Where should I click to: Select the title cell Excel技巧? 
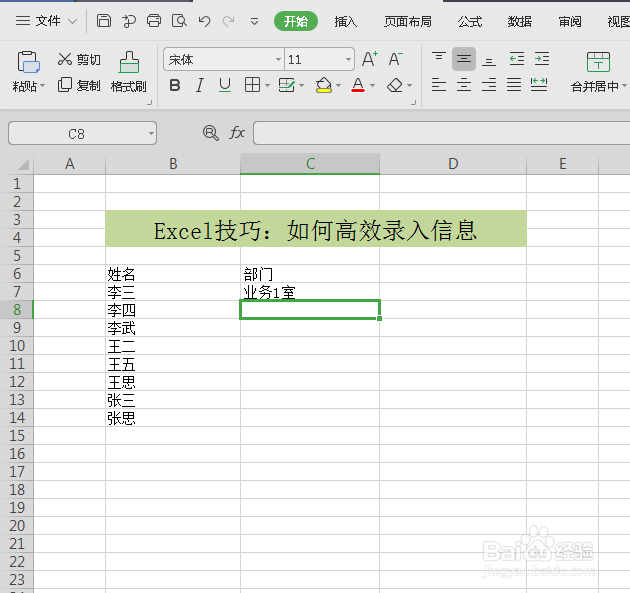pos(316,229)
